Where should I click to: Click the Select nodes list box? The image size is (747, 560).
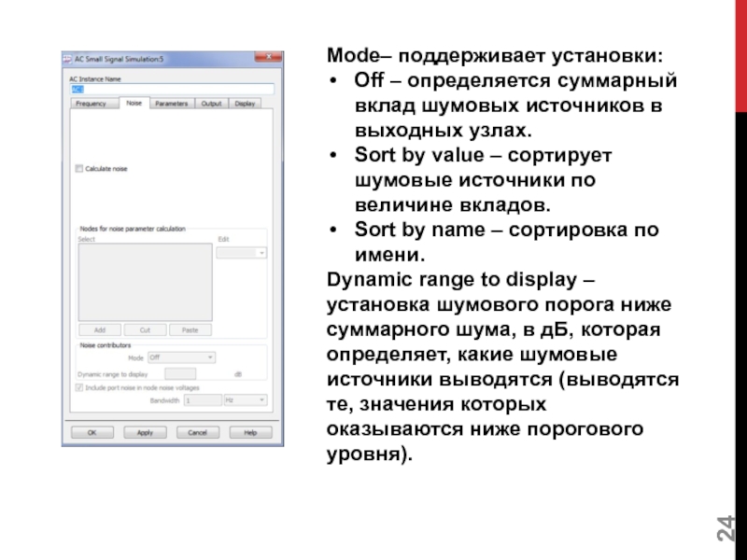(146, 283)
